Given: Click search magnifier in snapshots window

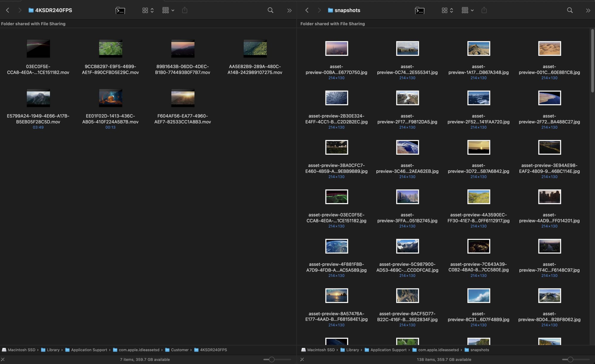Looking at the screenshot, I should point(570,10).
